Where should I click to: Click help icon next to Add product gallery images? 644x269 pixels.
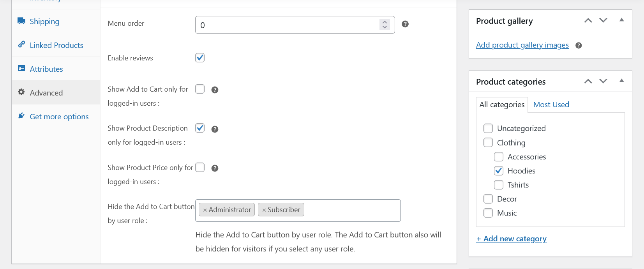(579, 45)
